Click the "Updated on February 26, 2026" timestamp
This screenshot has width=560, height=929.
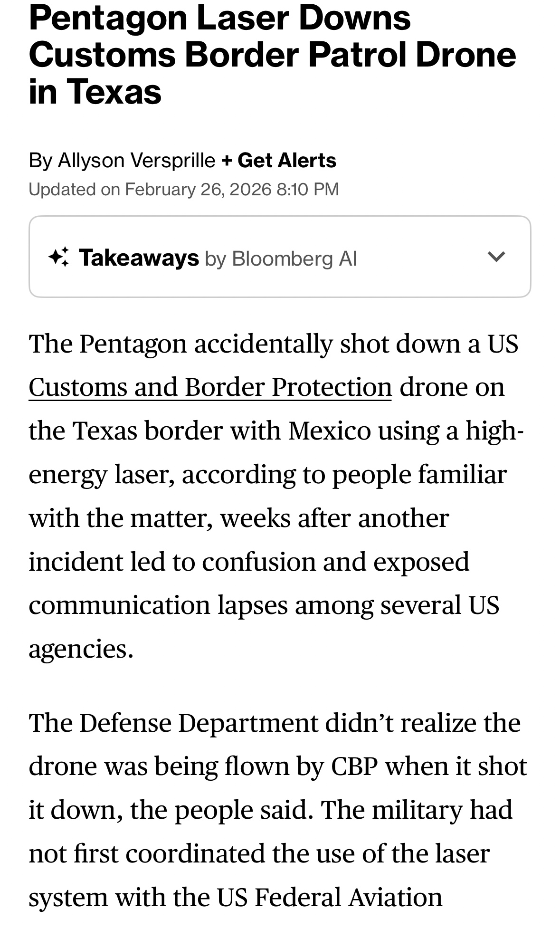point(184,189)
